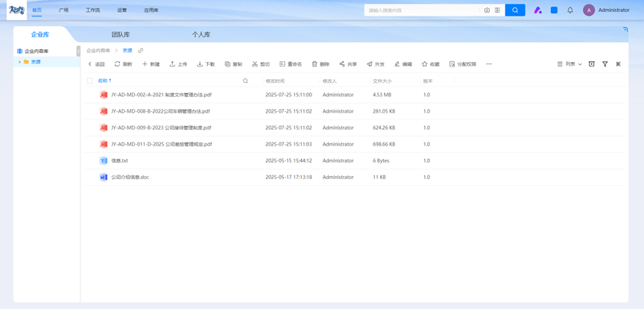Click the 返回 back arrow button
Image resolution: width=644 pixels, height=309 pixels.
pyautogui.click(x=96, y=64)
